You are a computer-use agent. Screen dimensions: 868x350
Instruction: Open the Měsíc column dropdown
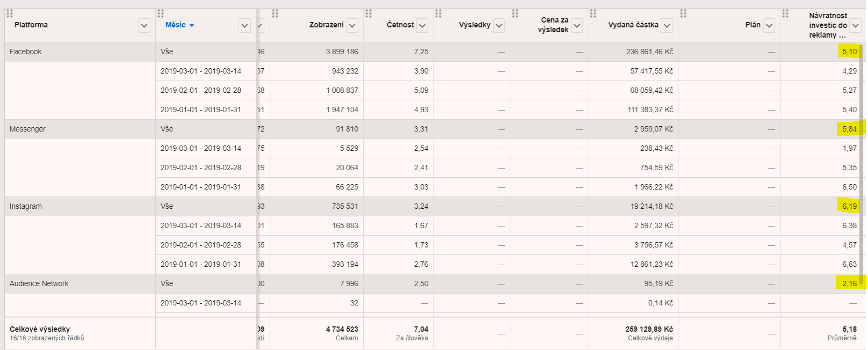click(x=244, y=25)
